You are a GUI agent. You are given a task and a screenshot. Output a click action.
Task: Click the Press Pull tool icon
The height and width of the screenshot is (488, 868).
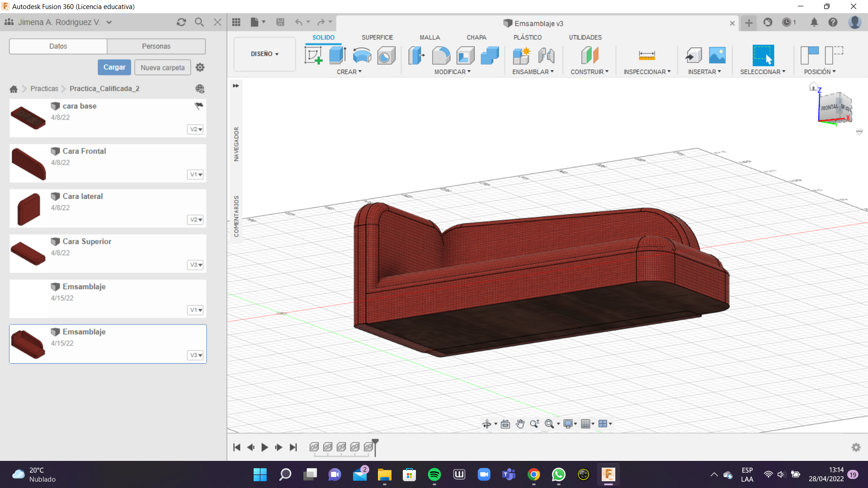pyautogui.click(x=416, y=56)
